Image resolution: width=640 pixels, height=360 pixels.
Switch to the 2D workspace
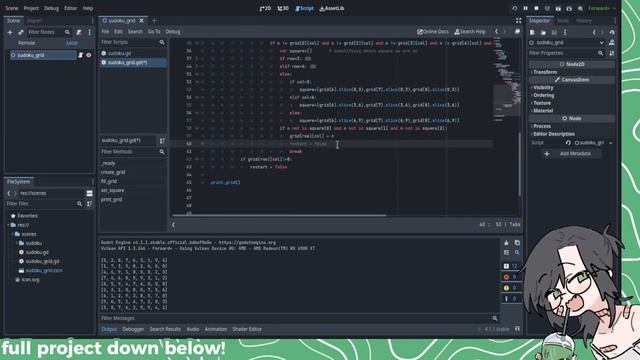tap(265, 8)
